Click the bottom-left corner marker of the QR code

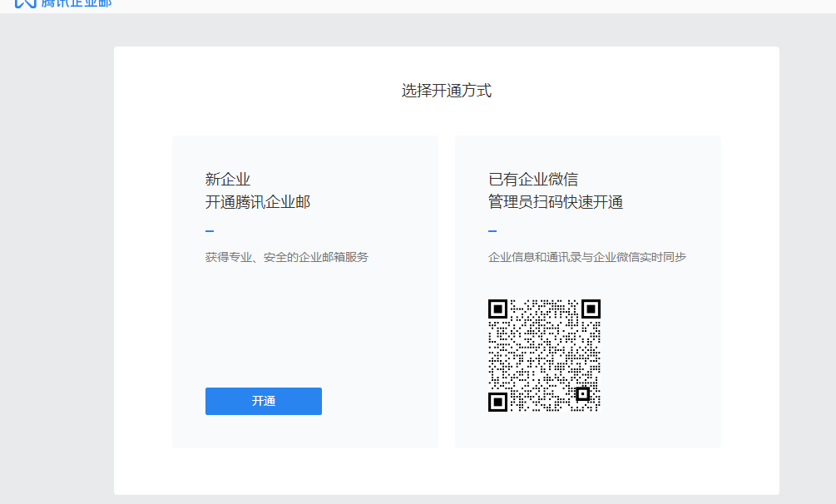tap(499, 403)
